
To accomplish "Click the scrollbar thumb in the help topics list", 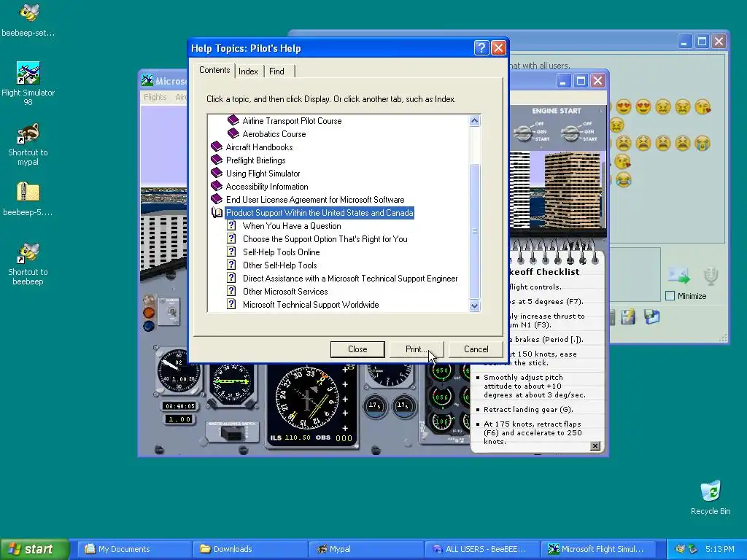I will tap(474, 231).
